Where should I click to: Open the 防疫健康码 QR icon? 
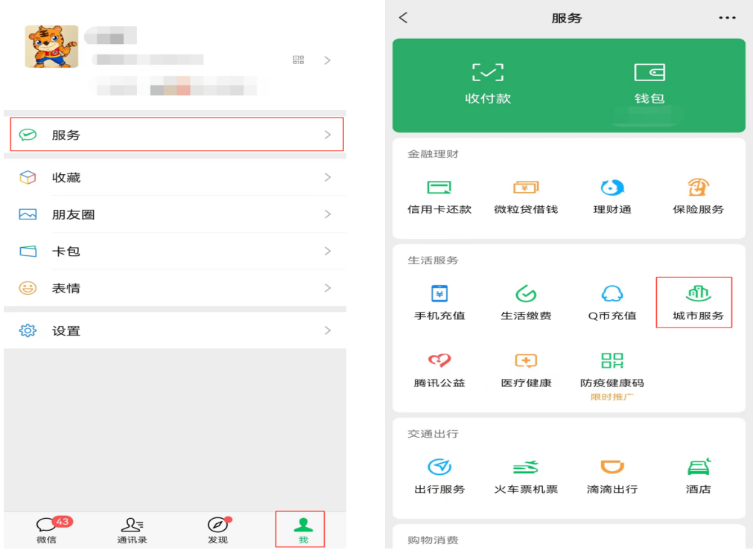coord(612,360)
